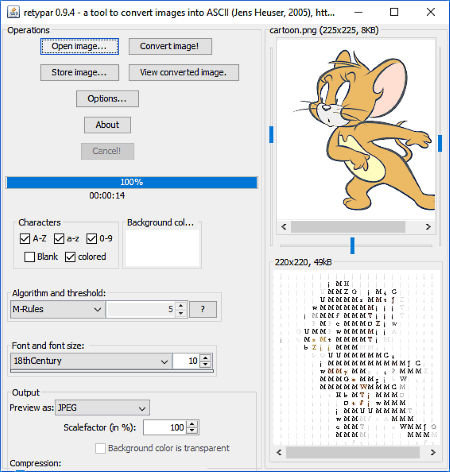
Task: Decrease the threshold value with down arrow
Action: click(181, 313)
